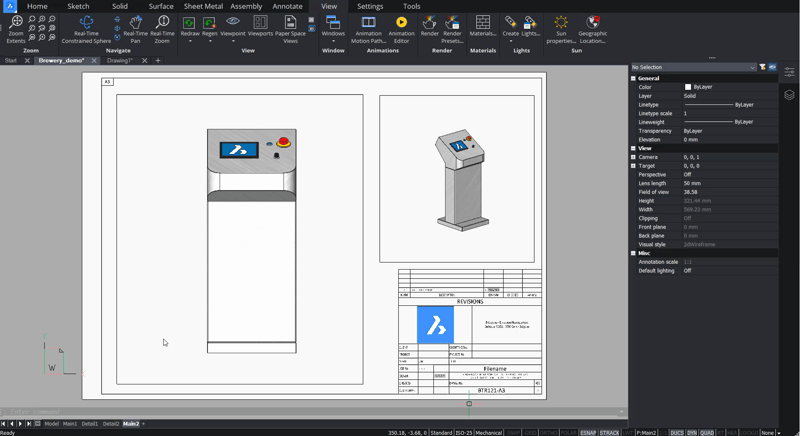The height and width of the screenshot is (436, 800).
Task: Click the Redraw icon
Action: coord(189,24)
